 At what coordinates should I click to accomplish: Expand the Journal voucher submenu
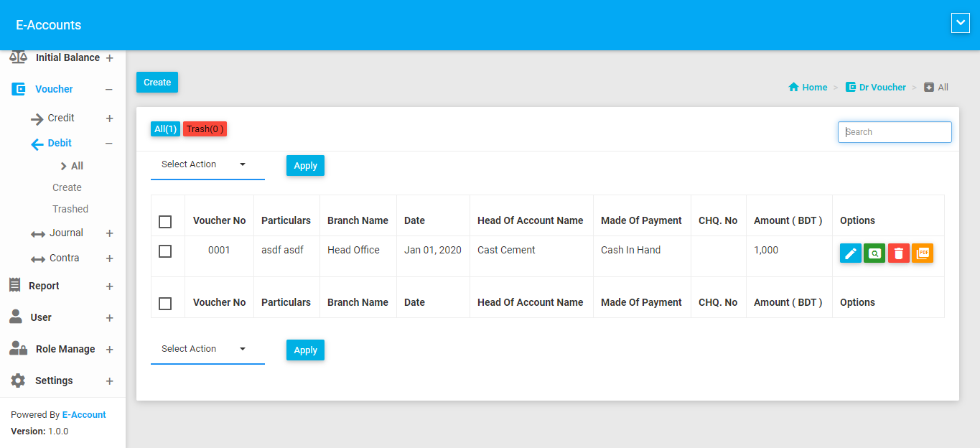(x=109, y=233)
